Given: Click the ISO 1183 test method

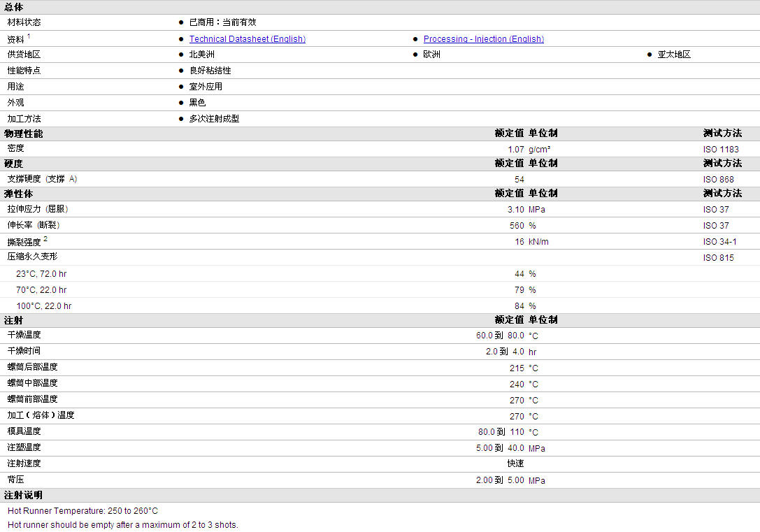Looking at the screenshot, I should (721, 149).
